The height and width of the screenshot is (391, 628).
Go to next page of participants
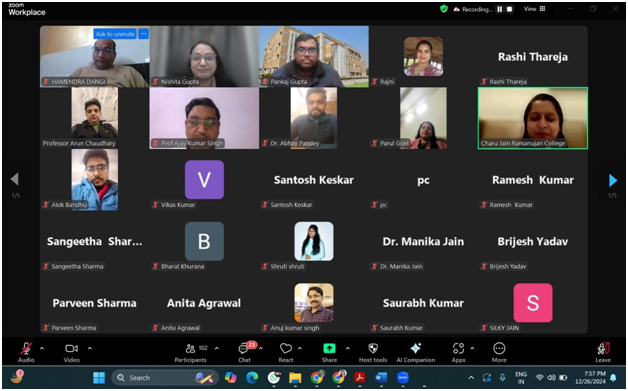pos(613,180)
